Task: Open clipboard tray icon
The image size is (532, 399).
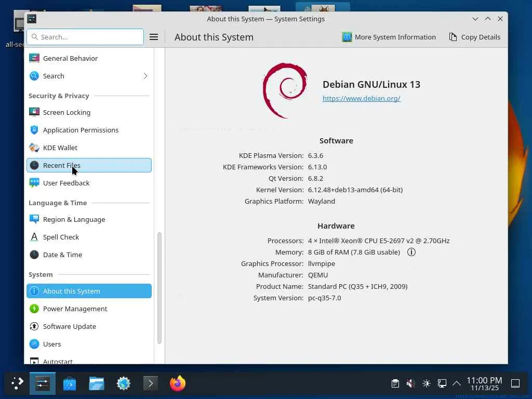Action: coord(395,383)
